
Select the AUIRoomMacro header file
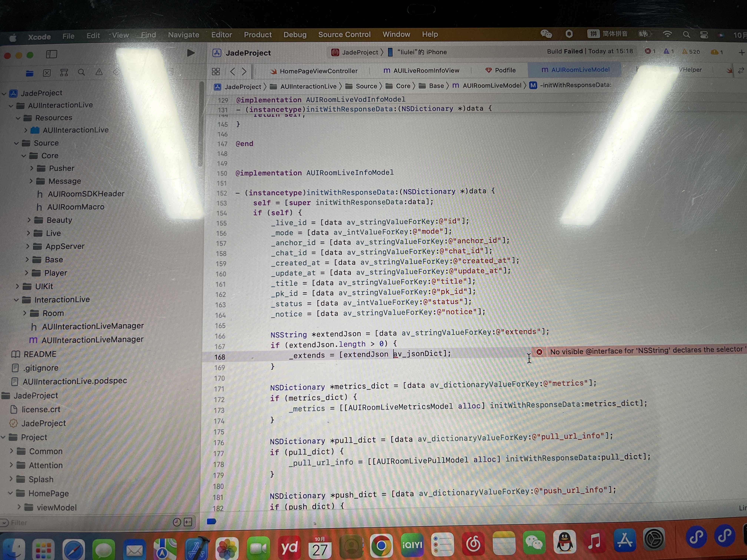coord(70,207)
